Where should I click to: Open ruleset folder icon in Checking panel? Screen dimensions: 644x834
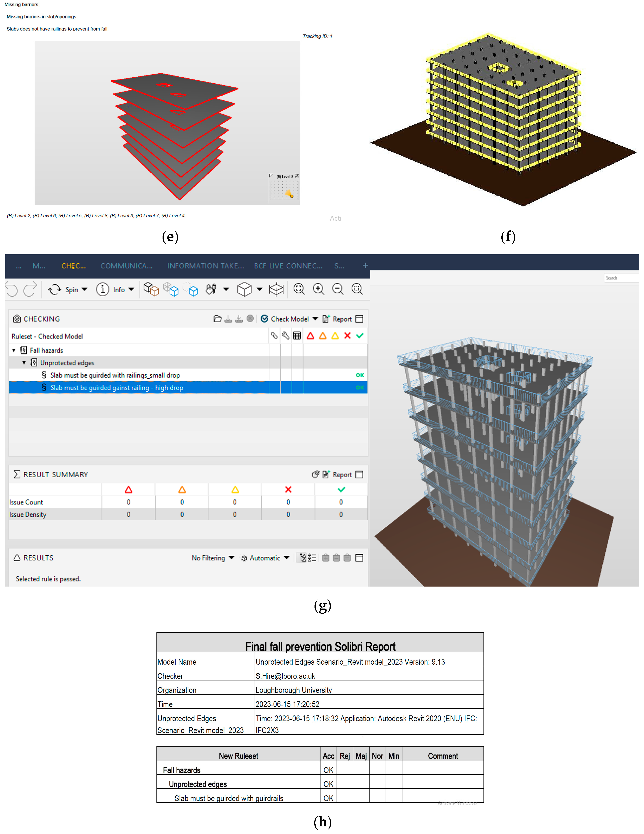point(217,319)
